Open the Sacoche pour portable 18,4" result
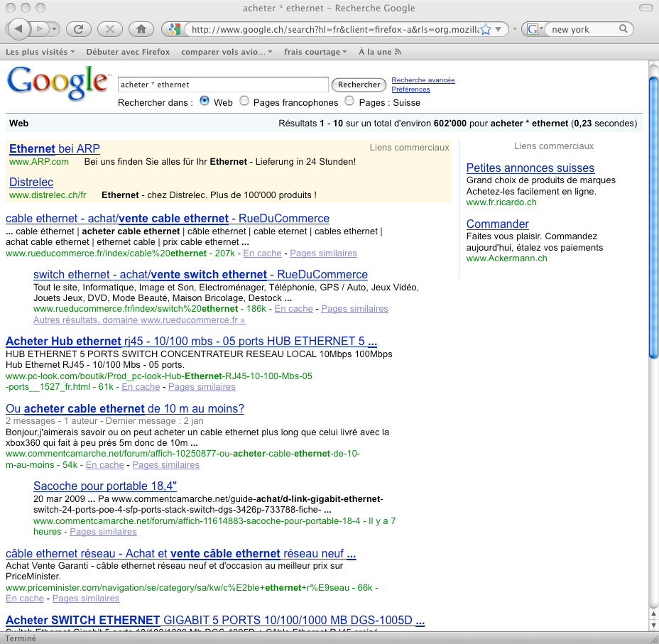The image size is (659, 644). (105, 486)
